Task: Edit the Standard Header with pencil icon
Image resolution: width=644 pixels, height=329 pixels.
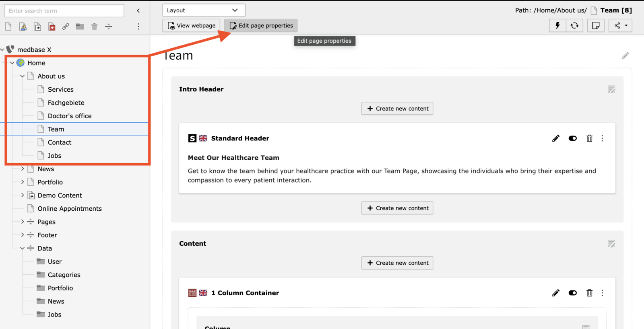Action: click(556, 138)
